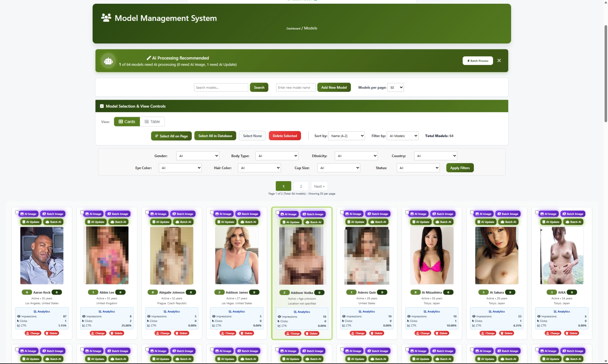This screenshot has width=608, height=364.
Task: Check the AIKA model card checkbox
Action: 537,212
